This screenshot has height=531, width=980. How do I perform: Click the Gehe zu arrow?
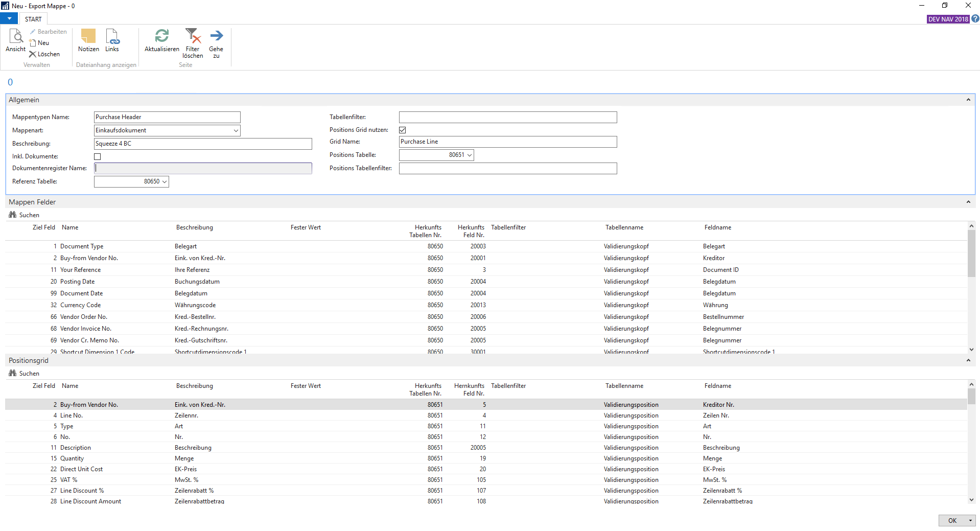click(x=216, y=43)
